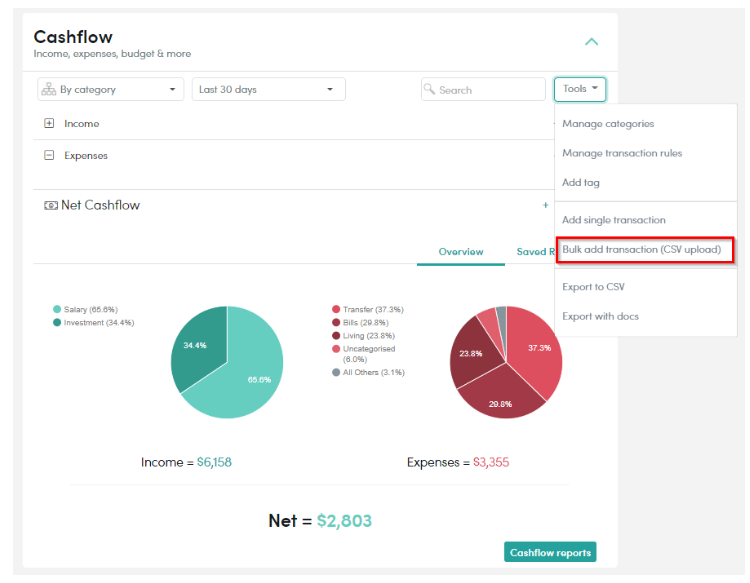Expand the Income row plus box
750x583 pixels.
pos(49,123)
